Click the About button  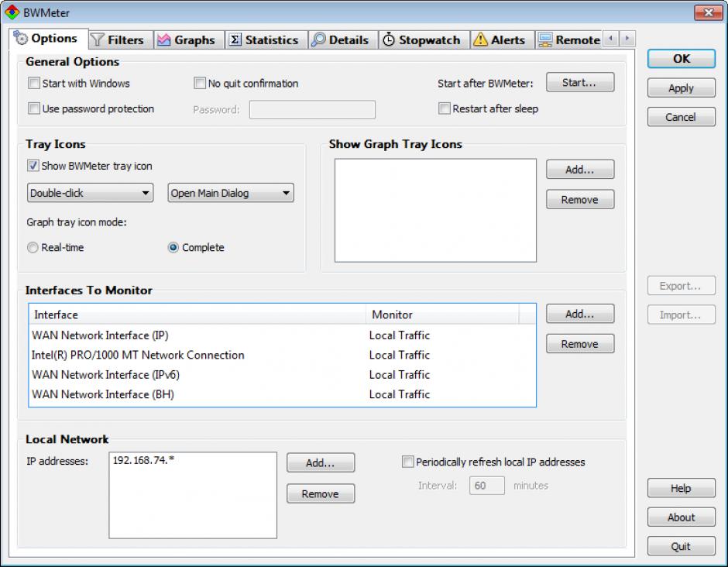click(681, 517)
